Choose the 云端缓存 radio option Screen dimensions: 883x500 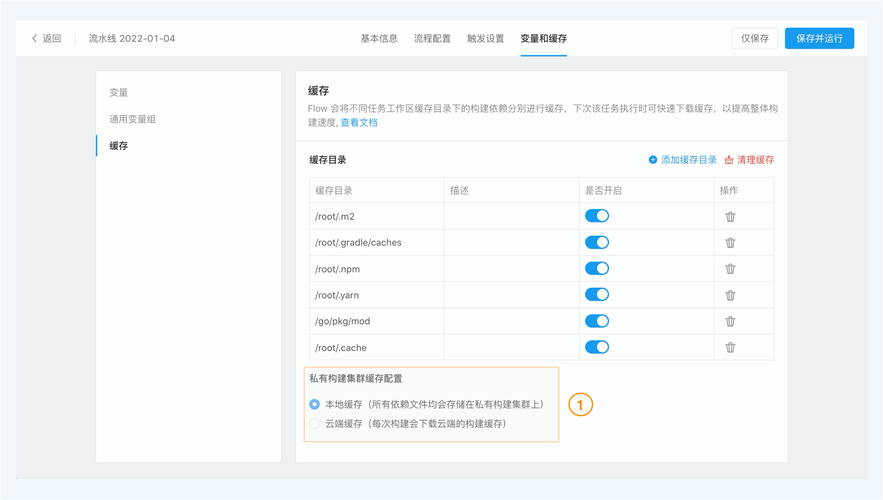click(x=314, y=423)
